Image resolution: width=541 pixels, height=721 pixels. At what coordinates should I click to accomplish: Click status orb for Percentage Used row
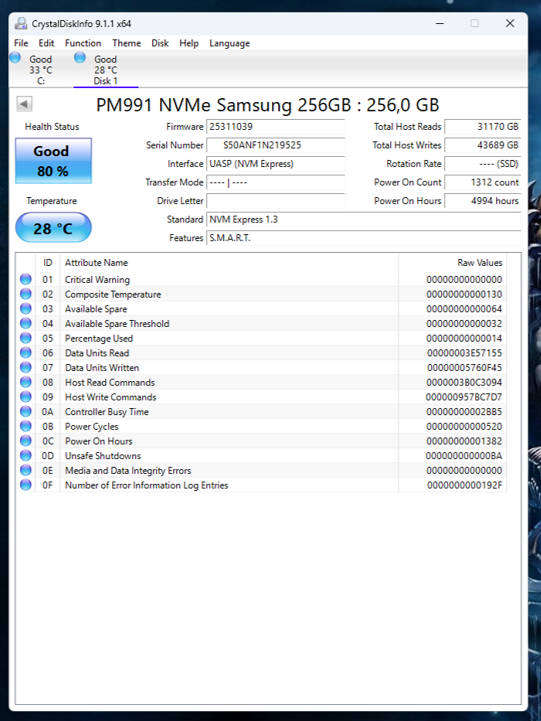26,338
